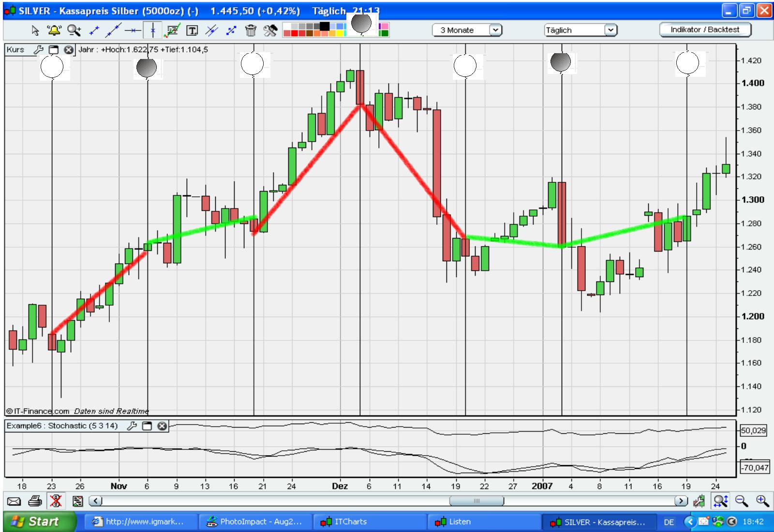
Task: Click the printer icon at bottom left
Action: (35, 501)
